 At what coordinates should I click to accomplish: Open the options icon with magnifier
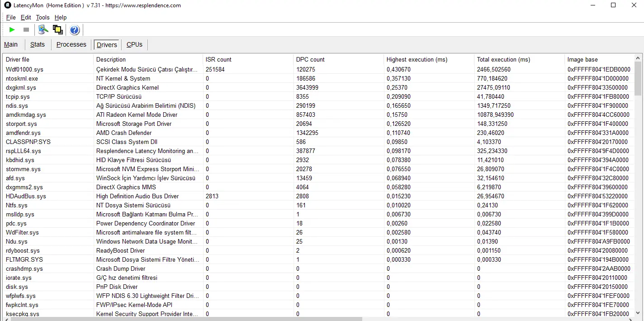(43, 30)
